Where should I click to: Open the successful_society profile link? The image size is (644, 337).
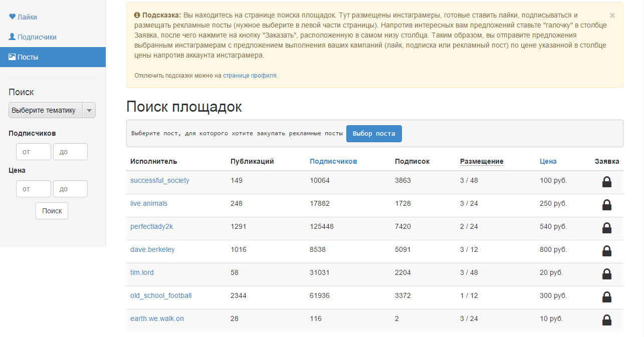(160, 180)
